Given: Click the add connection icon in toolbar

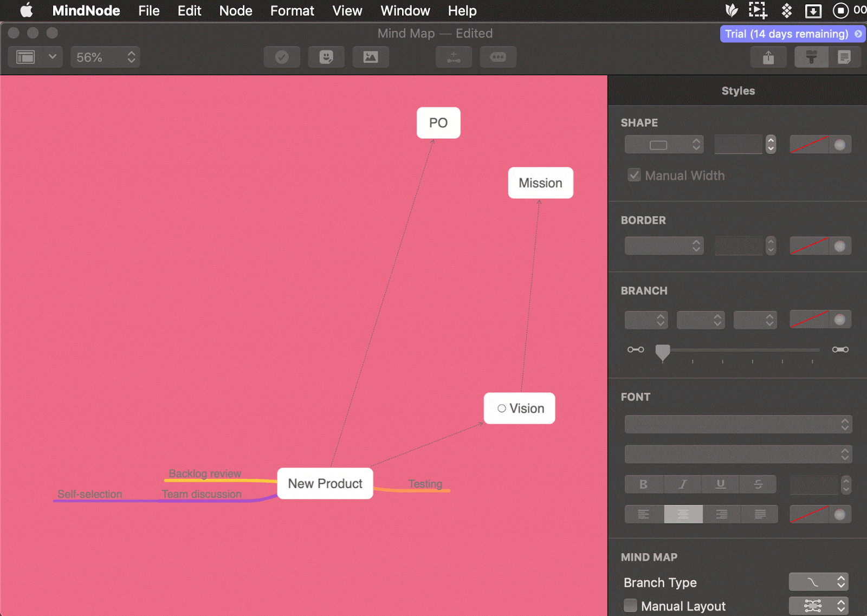Looking at the screenshot, I should click(454, 57).
